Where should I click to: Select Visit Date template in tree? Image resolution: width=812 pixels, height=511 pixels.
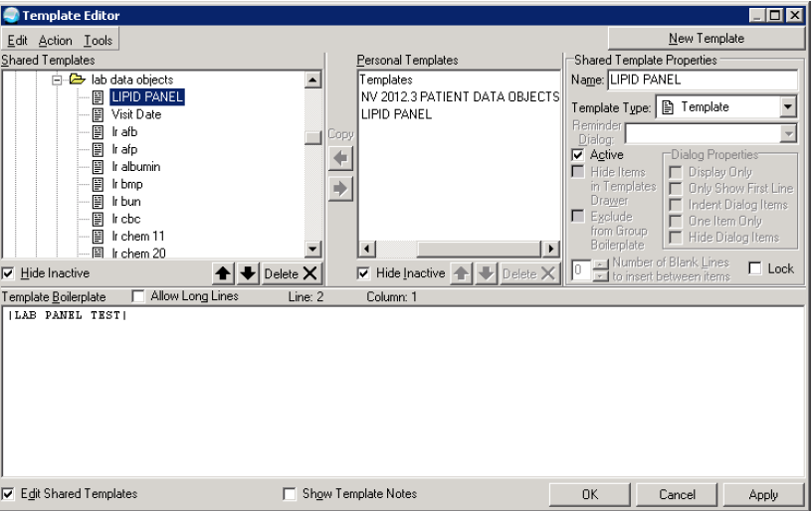coord(136,114)
